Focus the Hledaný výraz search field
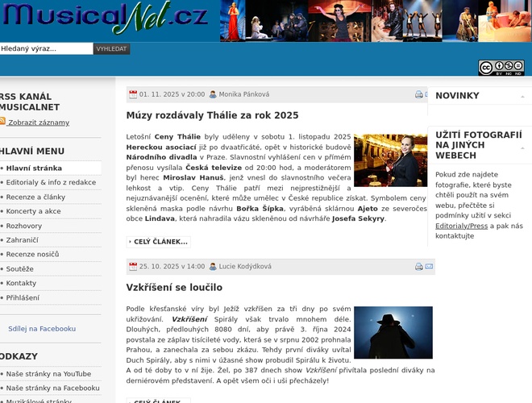 pos(46,49)
